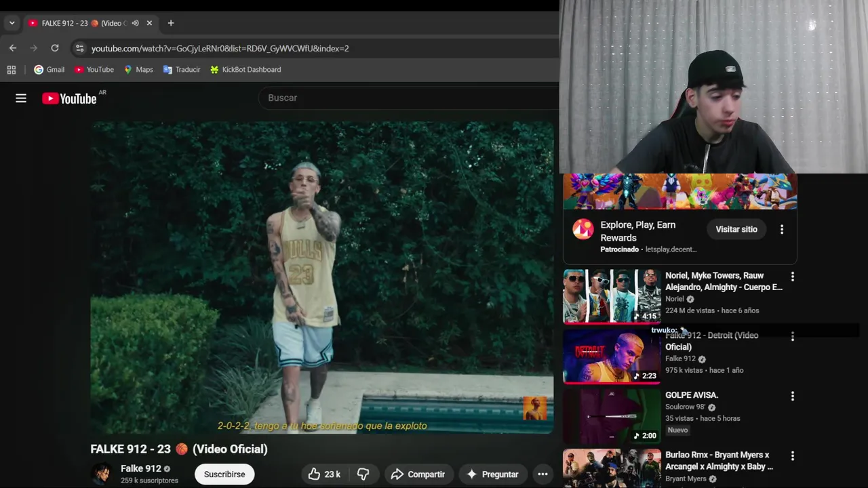Open a new browser tab
This screenshot has width=868, height=488.
(171, 23)
